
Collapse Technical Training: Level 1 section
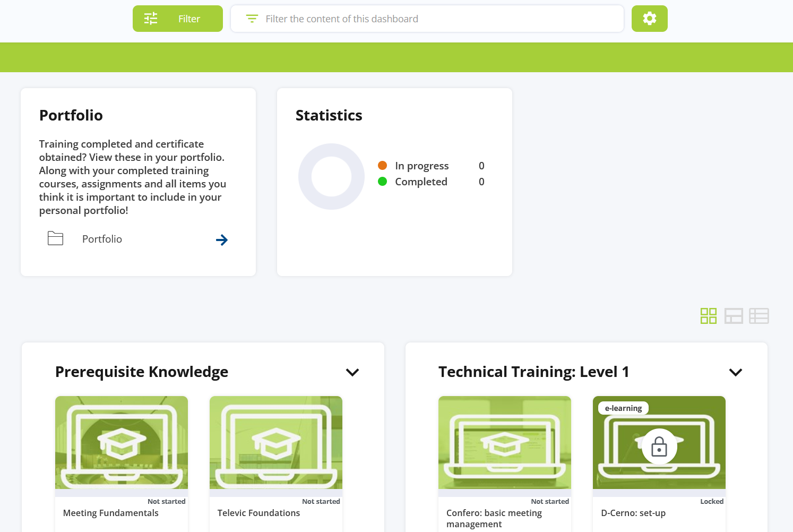pyautogui.click(x=735, y=372)
